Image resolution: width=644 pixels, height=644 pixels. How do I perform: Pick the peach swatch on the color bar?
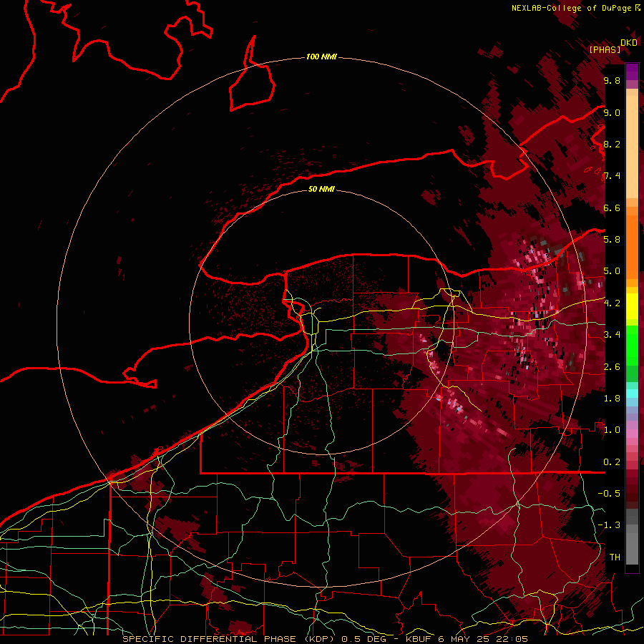pyautogui.click(x=632, y=147)
